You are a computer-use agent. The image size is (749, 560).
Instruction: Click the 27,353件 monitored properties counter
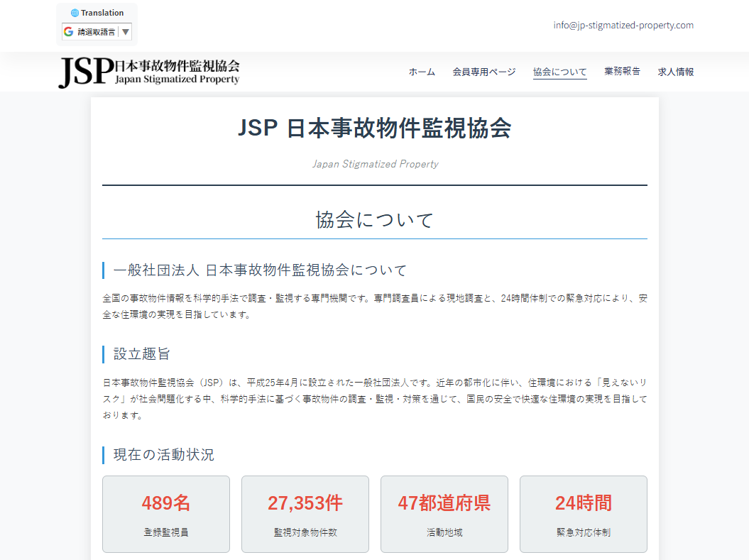(x=305, y=514)
